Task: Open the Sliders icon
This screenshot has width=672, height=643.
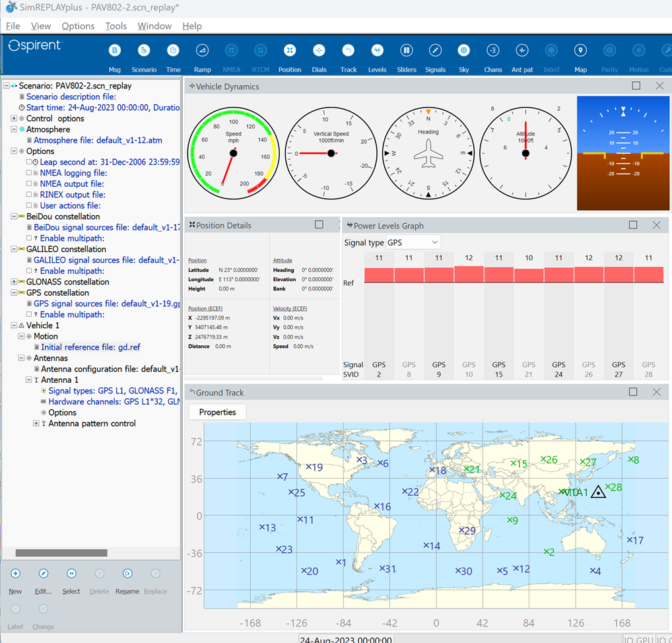Action: click(406, 51)
